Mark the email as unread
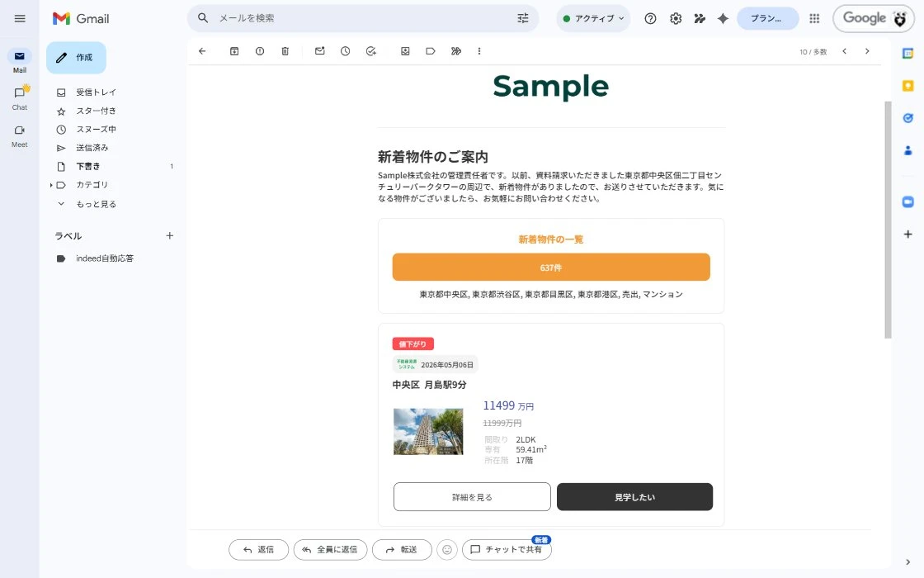 pos(319,51)
